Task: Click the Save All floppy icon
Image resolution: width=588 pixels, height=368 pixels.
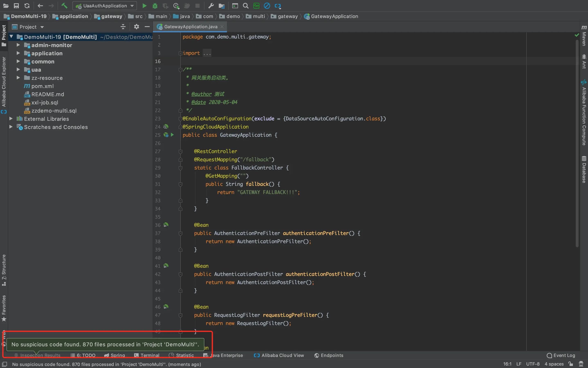Action: [x=16, y=6]
